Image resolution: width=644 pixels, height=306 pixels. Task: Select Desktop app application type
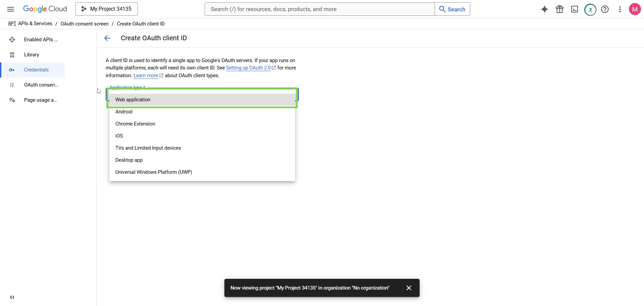point(202,160)
